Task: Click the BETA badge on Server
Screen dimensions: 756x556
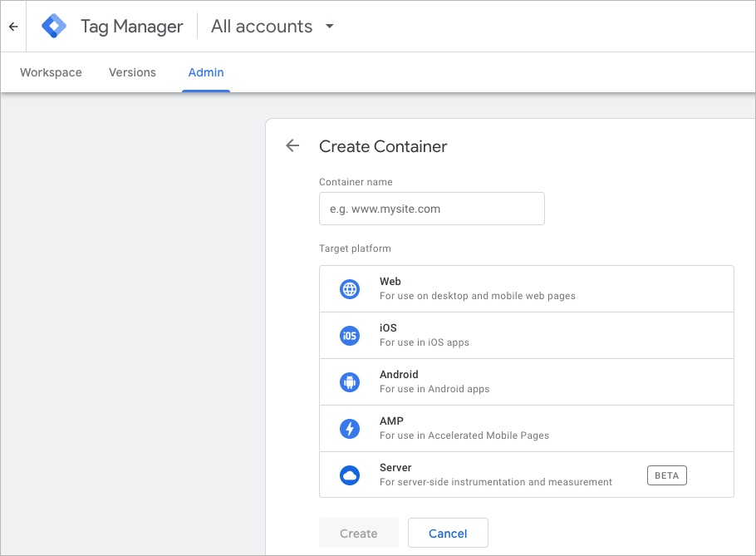Action: [667, 475]
